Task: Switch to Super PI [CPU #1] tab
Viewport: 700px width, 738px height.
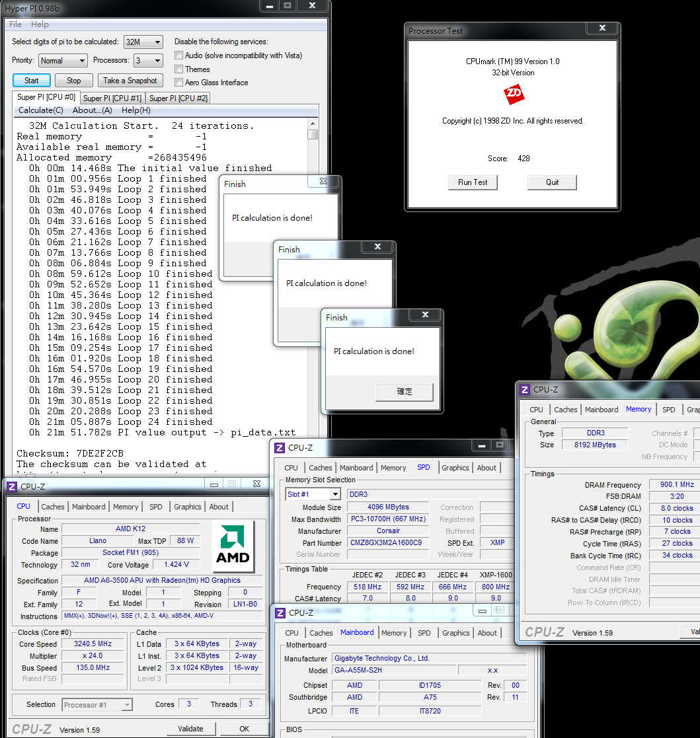Action: 112,98
